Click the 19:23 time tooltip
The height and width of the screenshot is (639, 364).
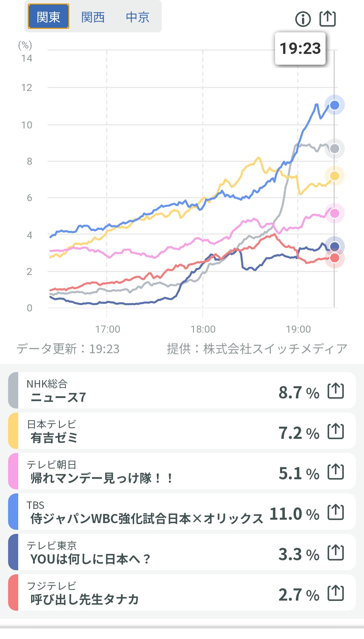click(300, 49)
